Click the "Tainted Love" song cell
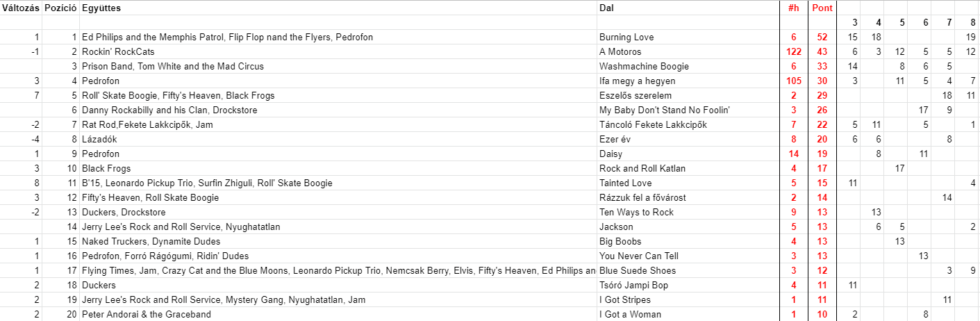The height and width of the screenshot is (321, 980). [x=626, y=183]
